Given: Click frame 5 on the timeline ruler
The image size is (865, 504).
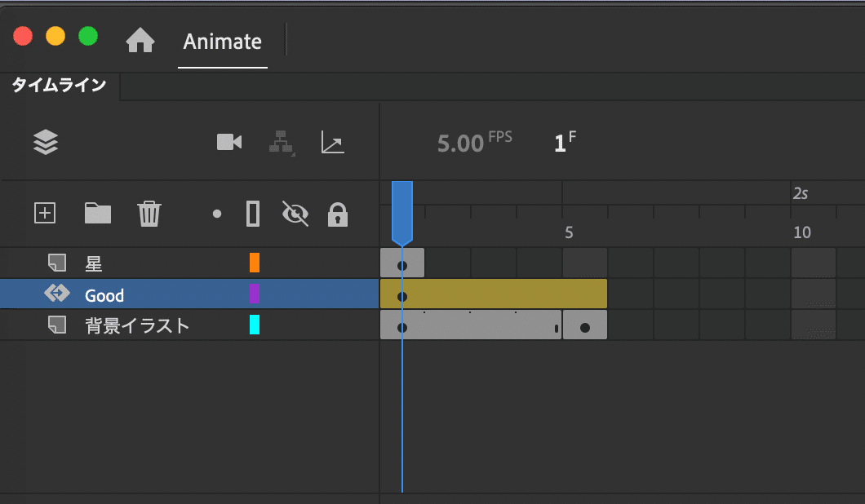Looking at the screenshot, I should pyautogui.click(x=569, y=232).
